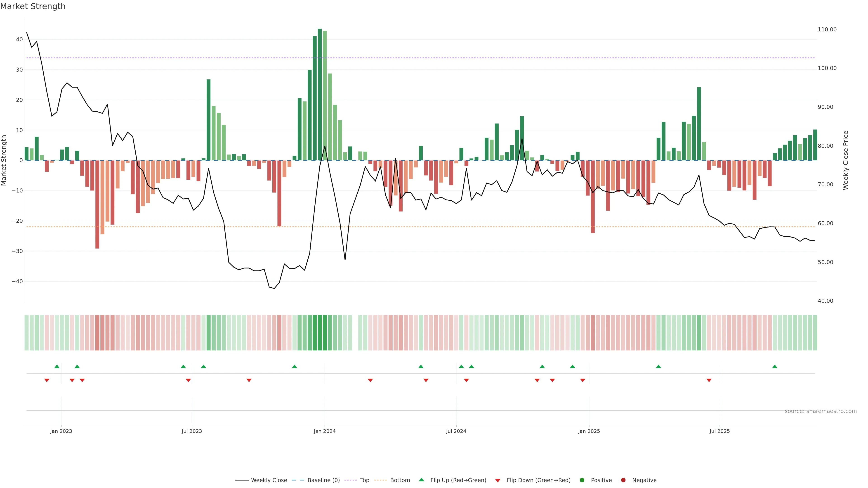The width and height of the screenshot is (868, 488).
Task: Click the darkest green heatmap cell
Action: pos(320,332)
